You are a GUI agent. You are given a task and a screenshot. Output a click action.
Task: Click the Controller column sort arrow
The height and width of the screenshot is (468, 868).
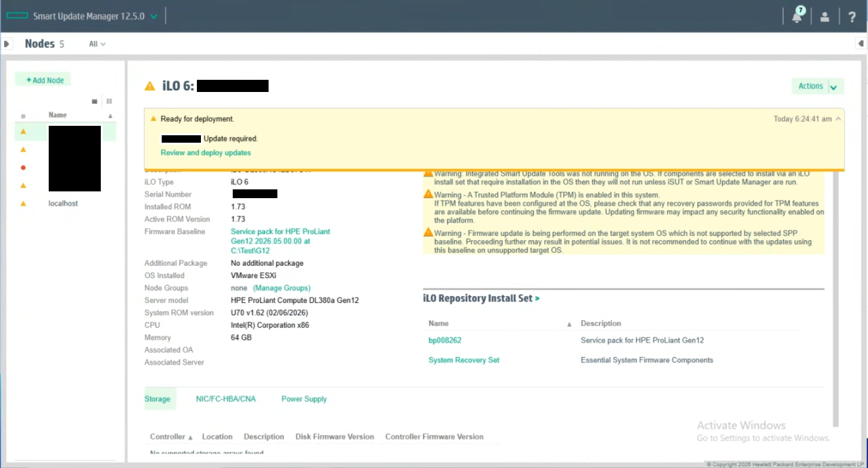(x=190, y=438)
